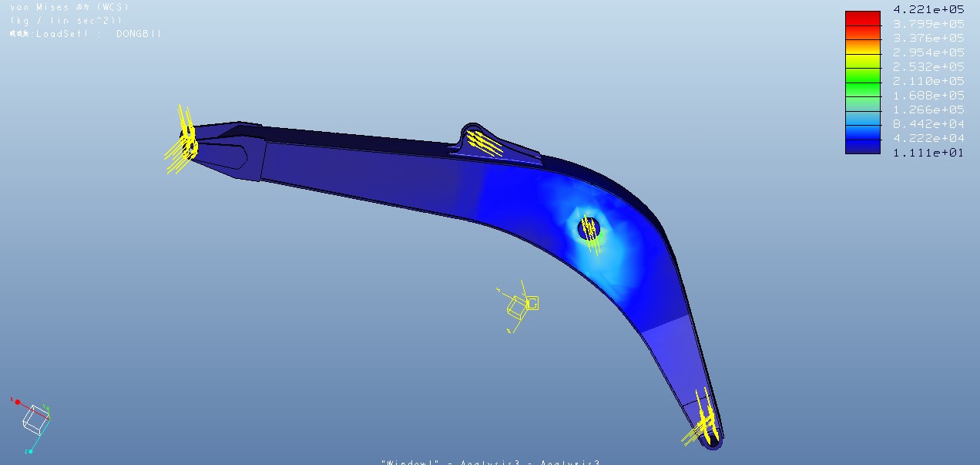Click the light cyan-blue legend band
Viewport: 980px width, 465px height.
tap(863, 119)
